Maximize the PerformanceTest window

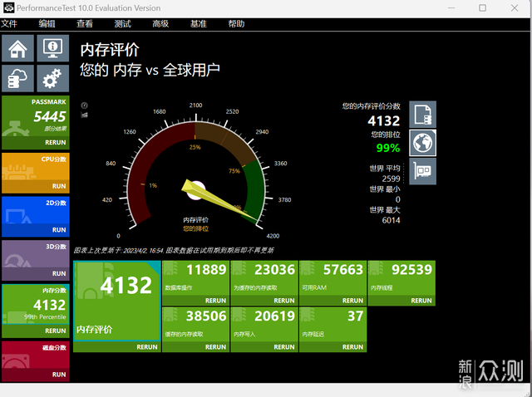(482, 7)
